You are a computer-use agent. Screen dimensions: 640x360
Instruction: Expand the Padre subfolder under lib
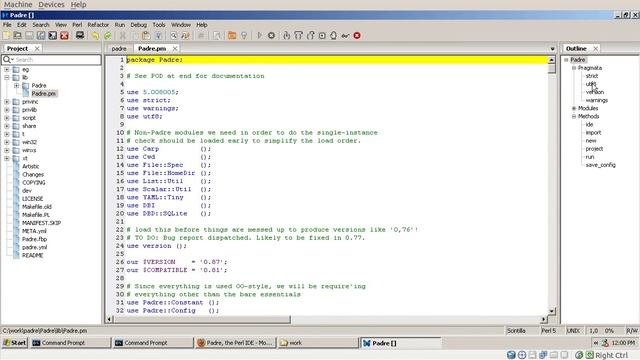(16, 86)
